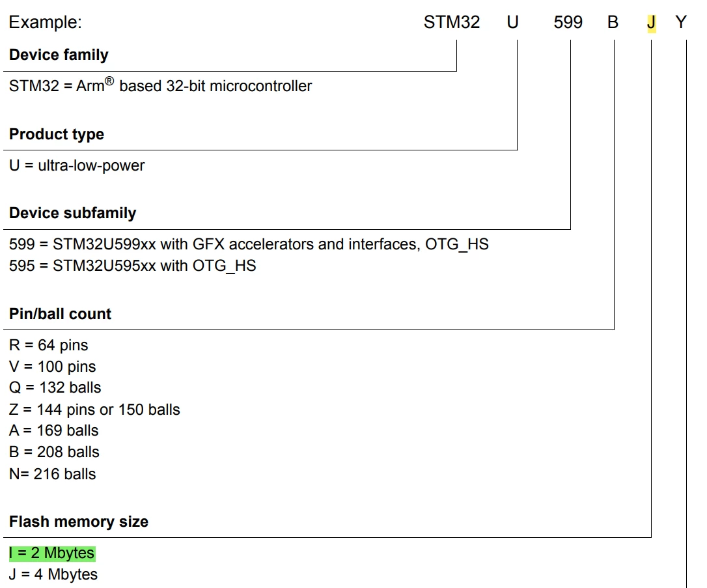This screenshot has height=588, width=707.
Task: Click the J = 4 Mbytes line
Action: pyautogui.click(x=53, y=574)
